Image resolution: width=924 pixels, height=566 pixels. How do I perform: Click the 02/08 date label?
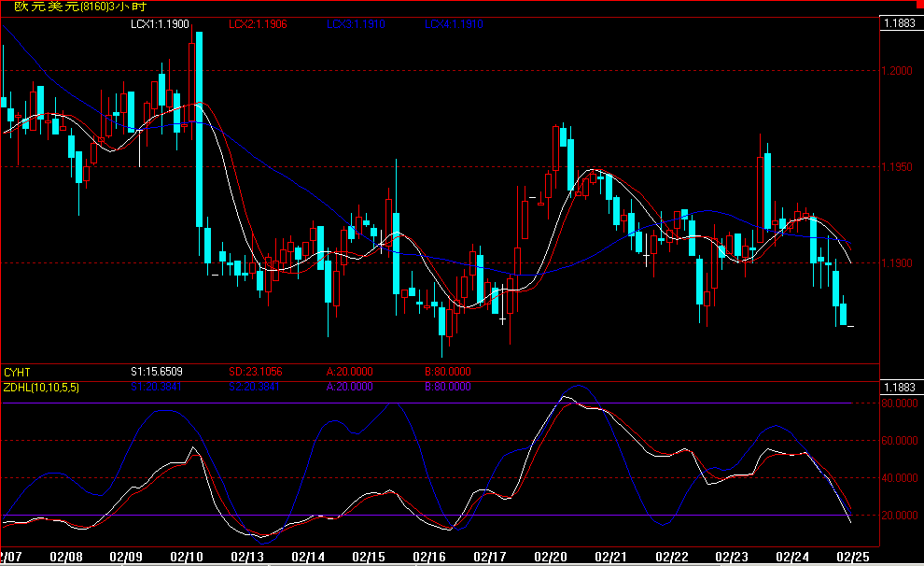(66, 557)
